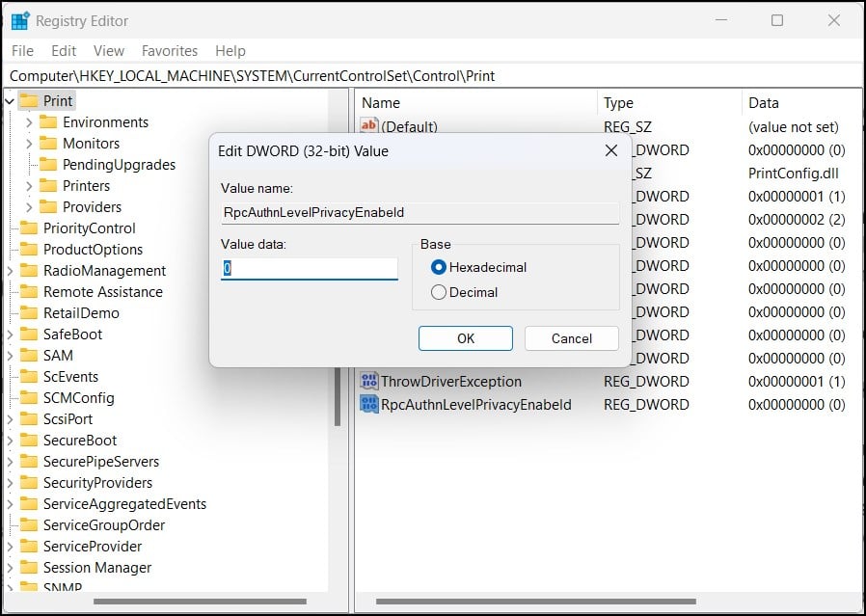The image size is (866, 616).
Task: Select the Session Manager key label
Action: click(97, 568)
